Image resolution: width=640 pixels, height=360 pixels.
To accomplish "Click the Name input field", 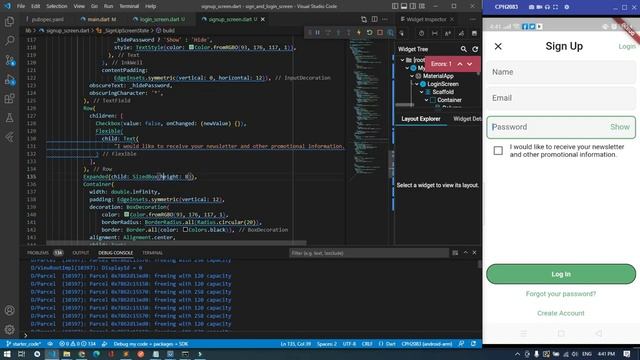I will click(561, 72).
